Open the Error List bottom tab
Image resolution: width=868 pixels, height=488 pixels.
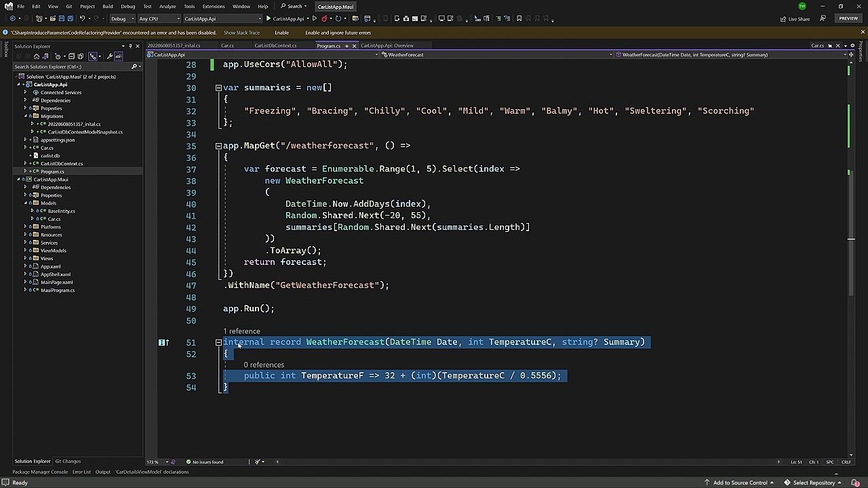coord(81,472)
